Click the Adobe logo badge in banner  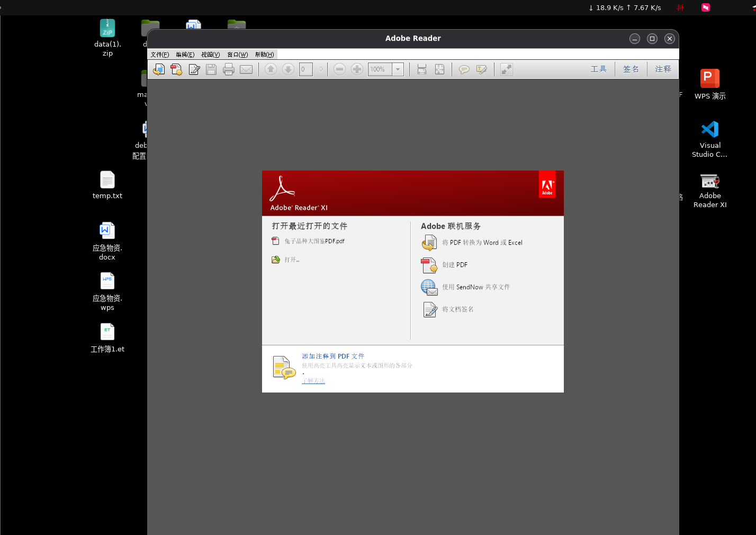point(547,184)
